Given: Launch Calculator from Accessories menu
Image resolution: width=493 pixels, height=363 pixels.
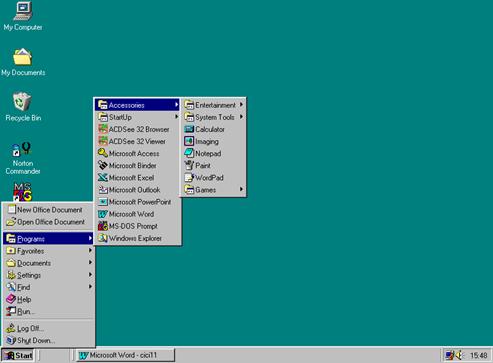Looking at the screenshot, I should coord(213,129).
